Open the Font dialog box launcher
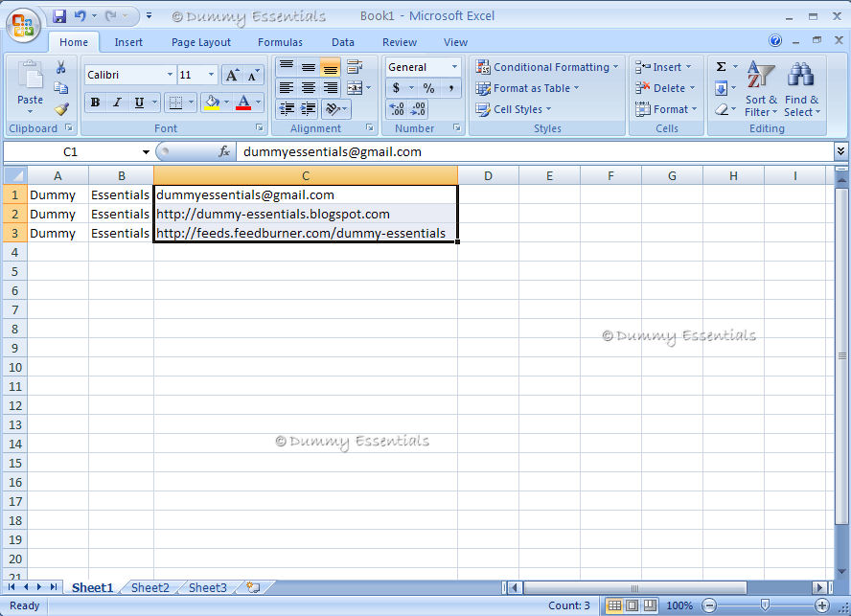 coord(260,127)
